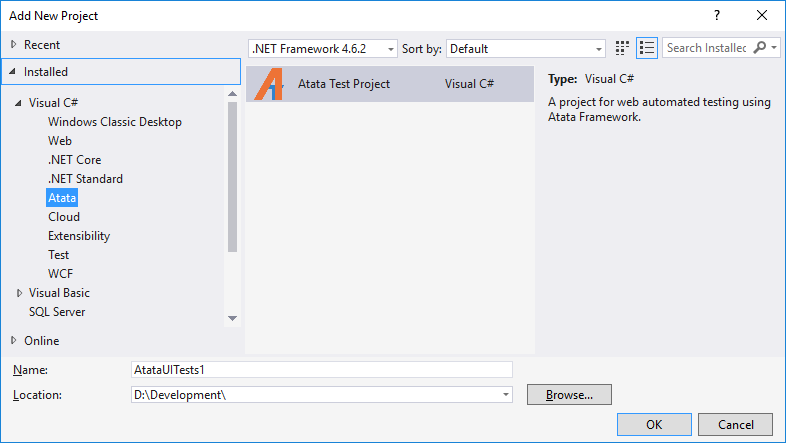Select the Atata Test Project logo icon
Screen dimensions: 786x443
[x=269, y=84]
